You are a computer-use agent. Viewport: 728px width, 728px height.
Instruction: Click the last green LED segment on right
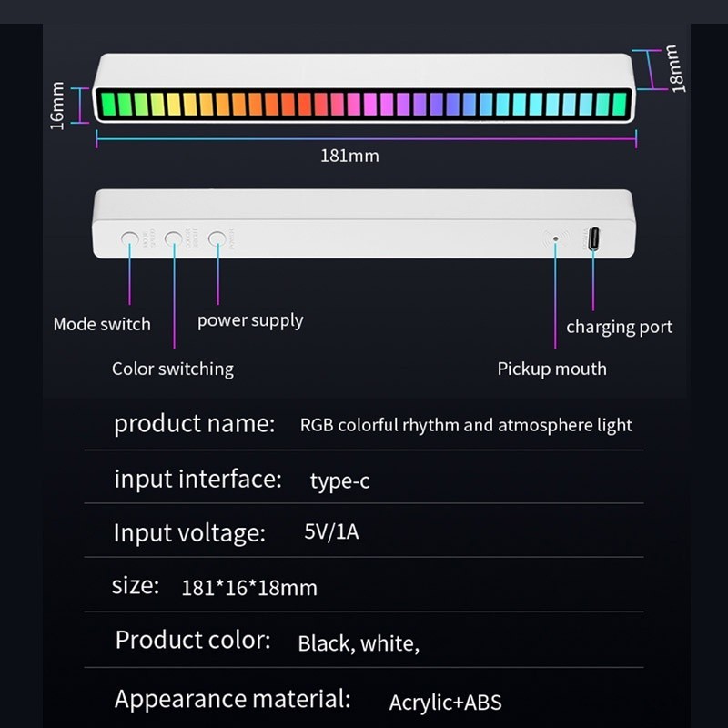pos(620,105)
